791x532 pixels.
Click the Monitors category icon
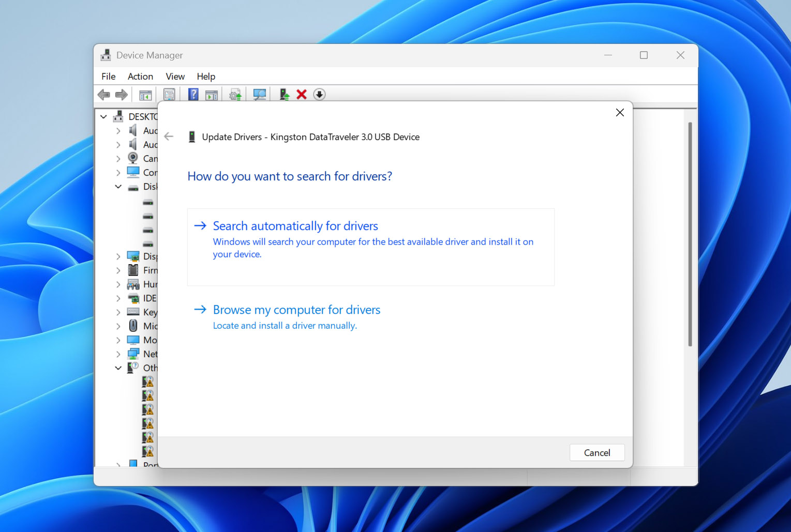pos(133,340)
